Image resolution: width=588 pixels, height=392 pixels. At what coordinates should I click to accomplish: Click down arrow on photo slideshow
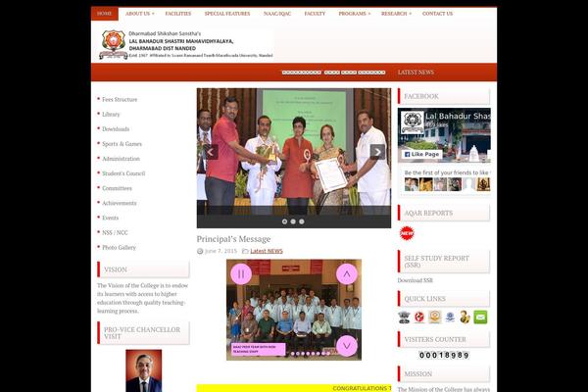tap(347, 346)
